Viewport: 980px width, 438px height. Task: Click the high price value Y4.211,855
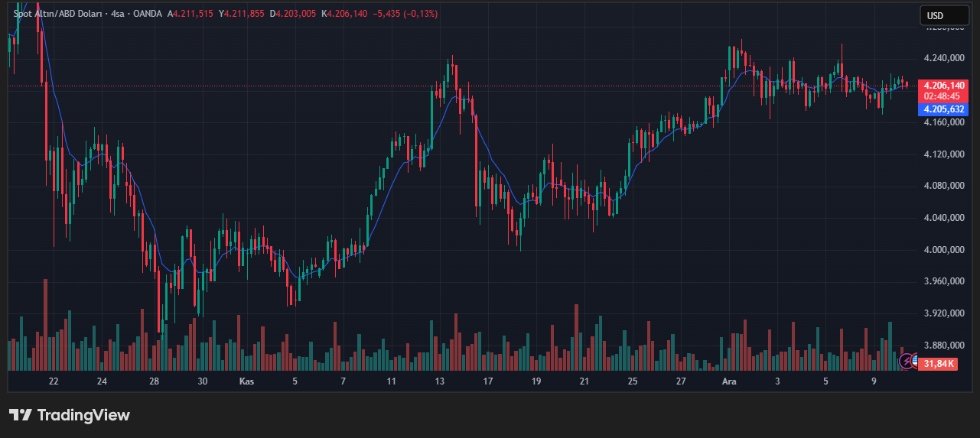tap(242, 14)
